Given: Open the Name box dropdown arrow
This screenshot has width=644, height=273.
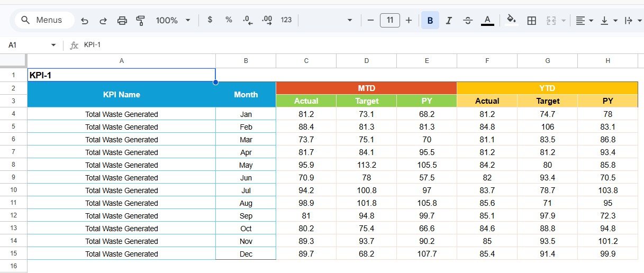Looking at the screenshot, I should pyautogui.click(x=53, y=46).
